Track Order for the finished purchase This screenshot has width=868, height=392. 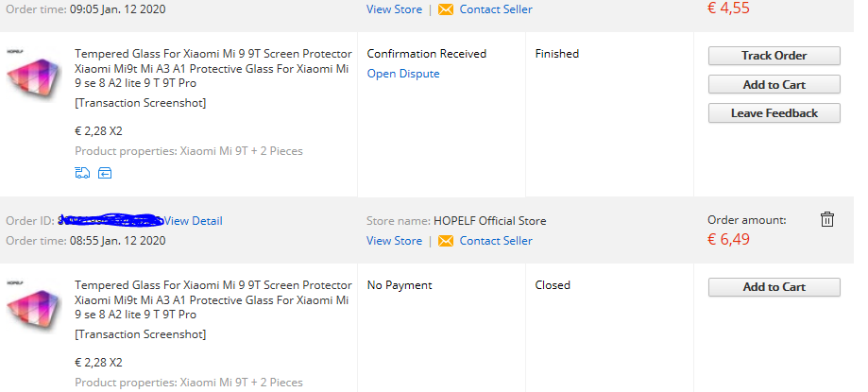(x=774, y=56)
